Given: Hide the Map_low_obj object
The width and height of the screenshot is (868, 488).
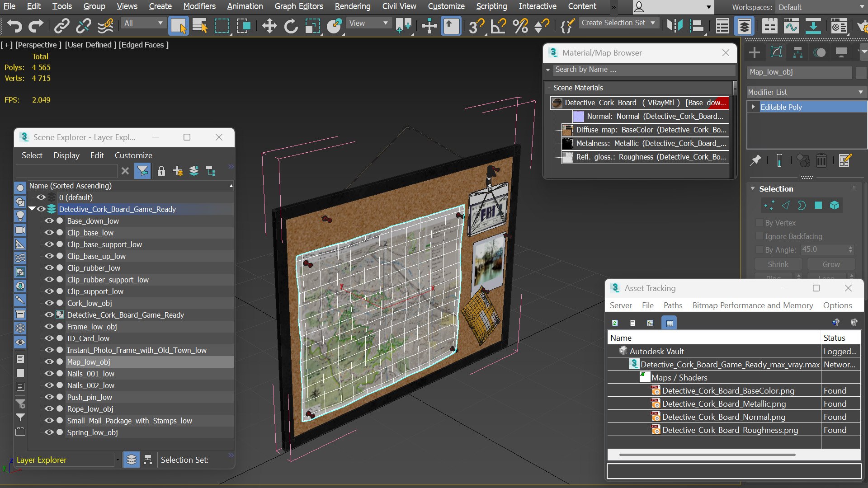Looking at the screenshot, I should (49, 361).
